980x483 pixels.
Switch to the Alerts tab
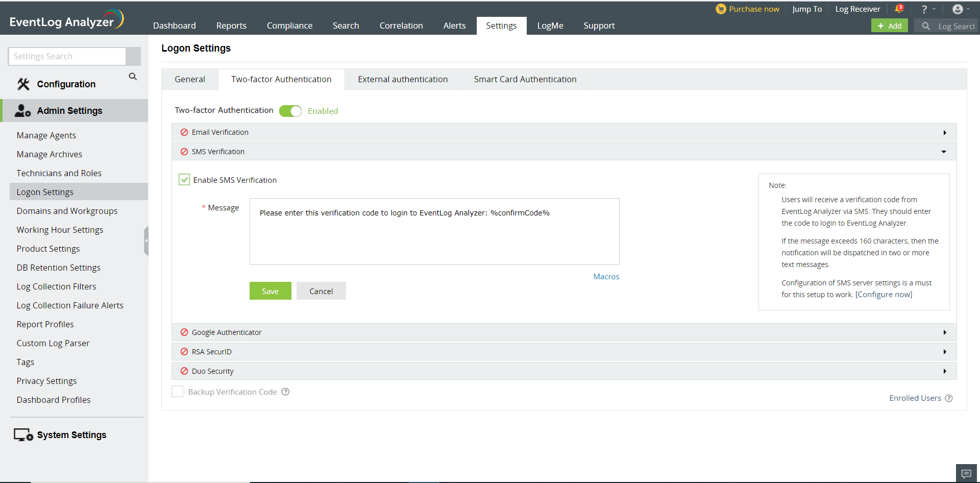tap(454, 26)
